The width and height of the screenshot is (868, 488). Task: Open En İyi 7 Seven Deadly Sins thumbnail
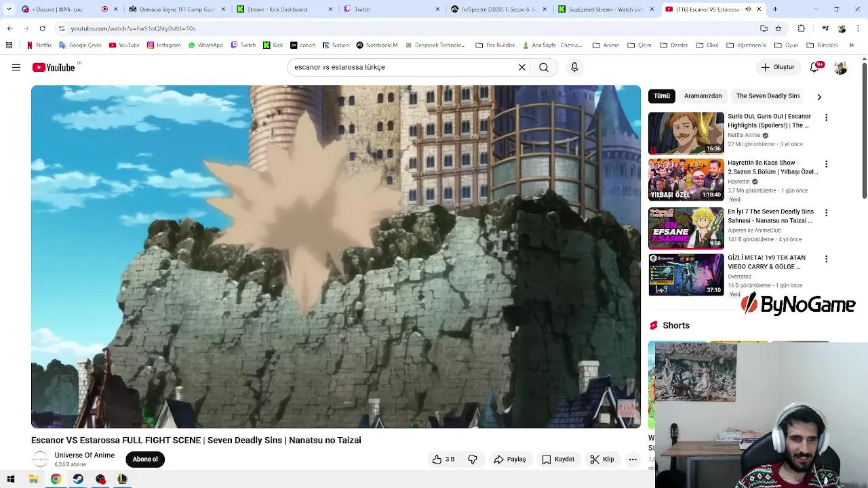click(x=686, y=229)
